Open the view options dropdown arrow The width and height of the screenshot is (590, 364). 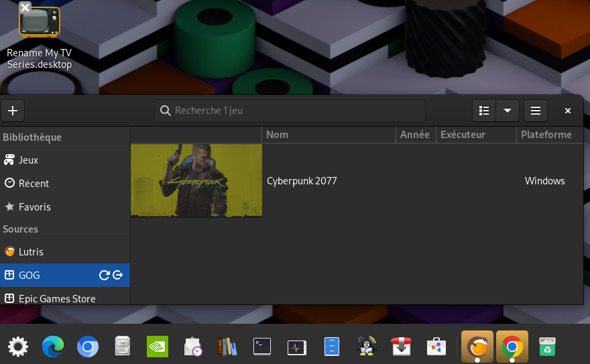pyautogui.click(x=508, y=111)
